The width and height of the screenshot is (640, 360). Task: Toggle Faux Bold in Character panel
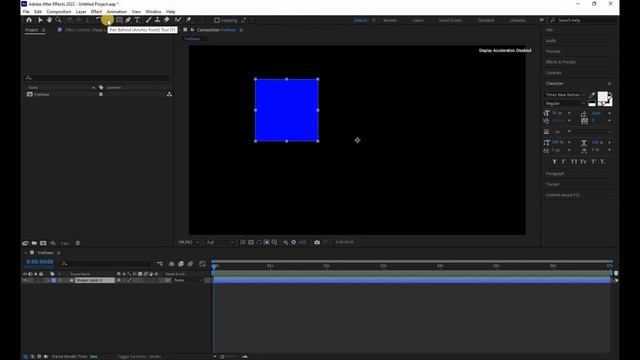point(554,162)
